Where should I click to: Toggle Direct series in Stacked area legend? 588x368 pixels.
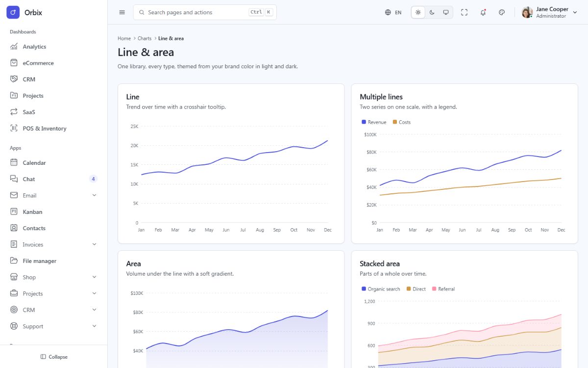click(416, 289)
